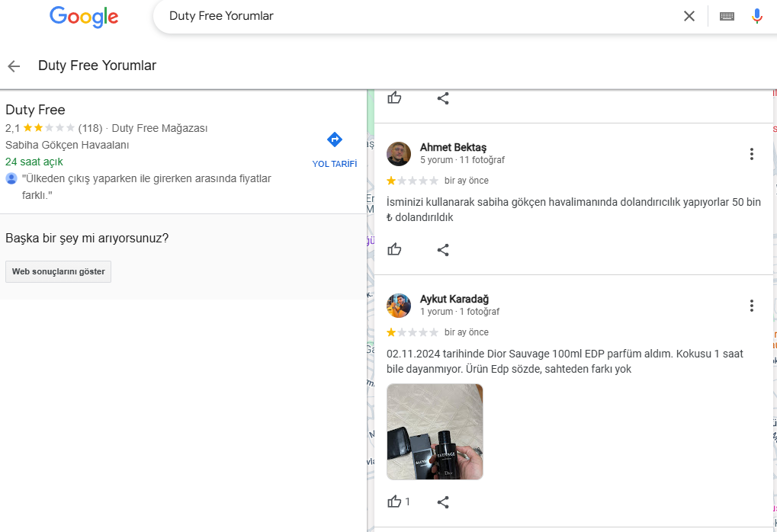Viewport: 777px width, 532px height.
Task: Start voice search with microphone icon
Action: click(756, 16)
